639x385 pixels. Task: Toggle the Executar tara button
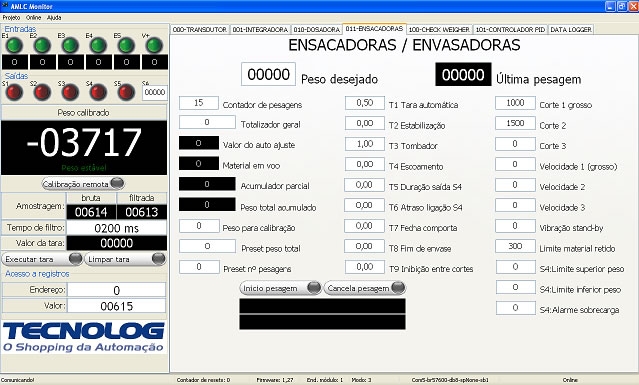42,259
